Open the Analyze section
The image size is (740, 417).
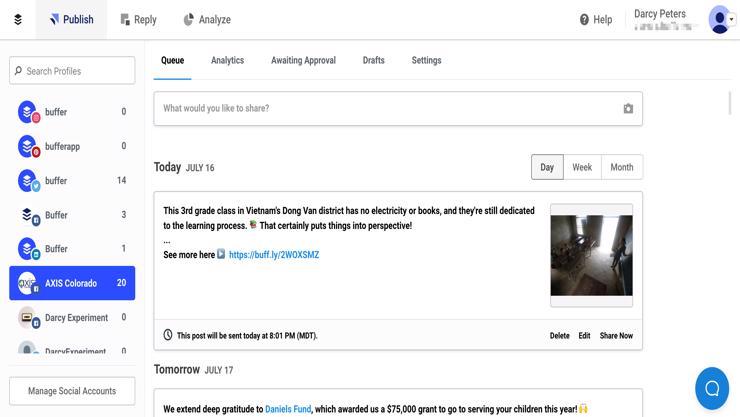tap(207, 19)
